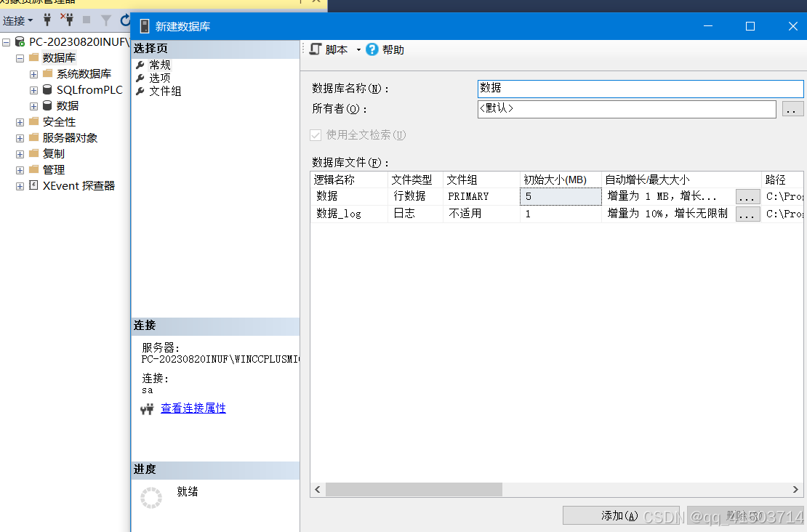Select the 文件组 page under 选择页
Viewport: 807px width, 532px height.
164,91
